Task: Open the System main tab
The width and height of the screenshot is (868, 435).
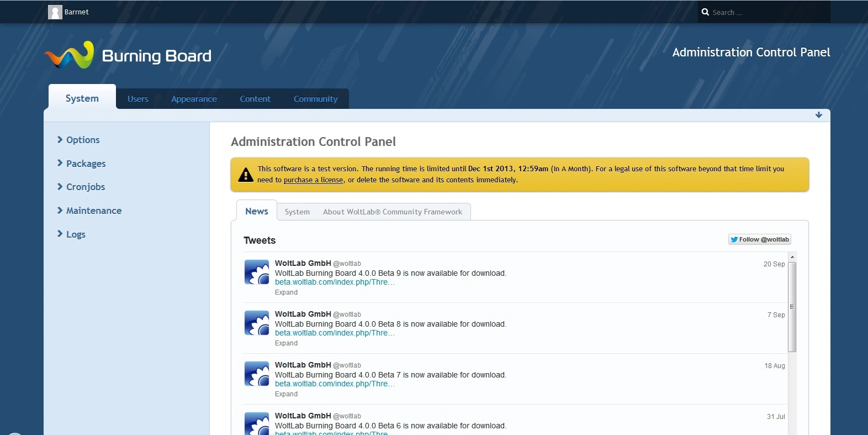Action: (82, 98)
